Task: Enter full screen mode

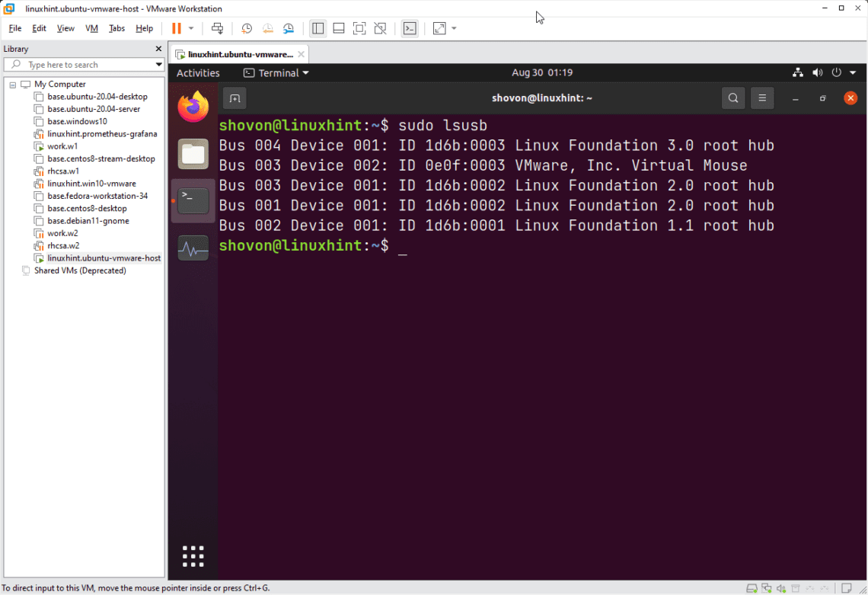Action: [x=359, y=28]
